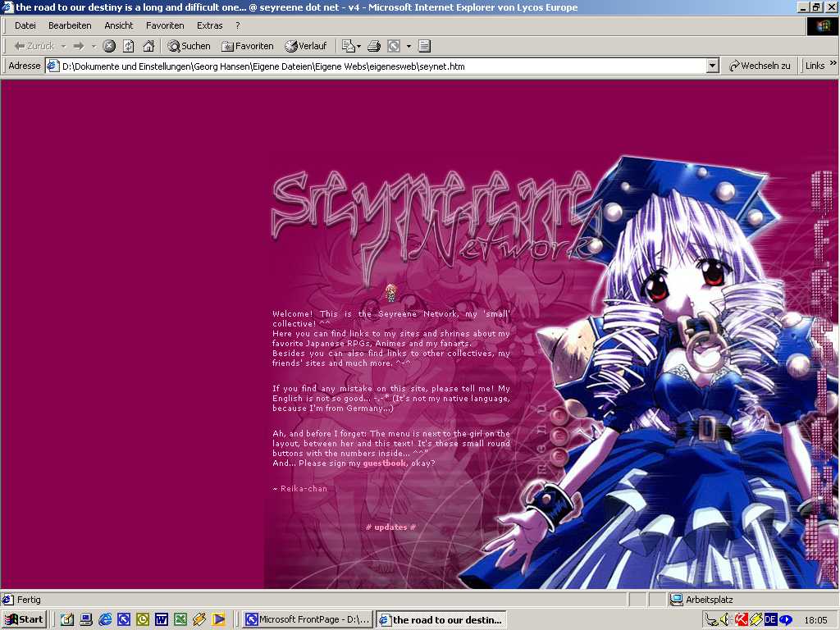Expand the Links bar chevron
Viewport: 840px width, 630px height.
click(833, 64)
